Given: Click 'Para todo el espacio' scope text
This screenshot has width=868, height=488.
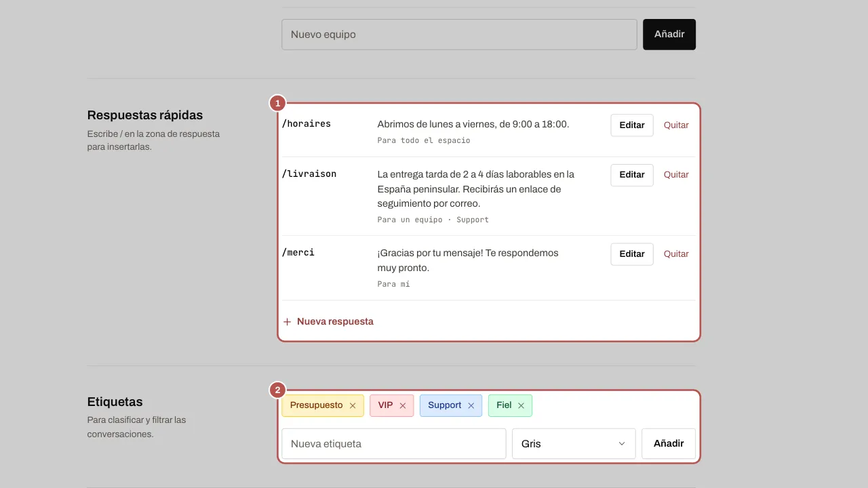Looking at the screenshot, I should pyautogui.click(x=424, y=141).
